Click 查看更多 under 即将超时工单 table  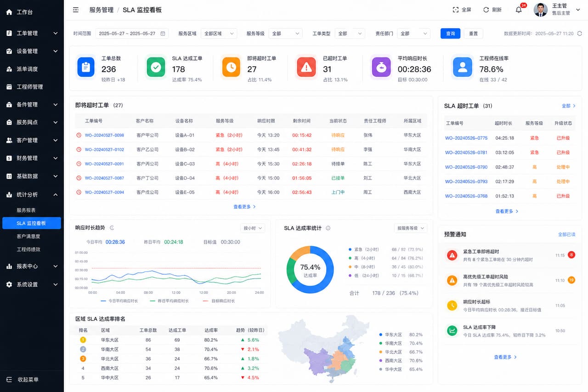click(x=245, y=207)
